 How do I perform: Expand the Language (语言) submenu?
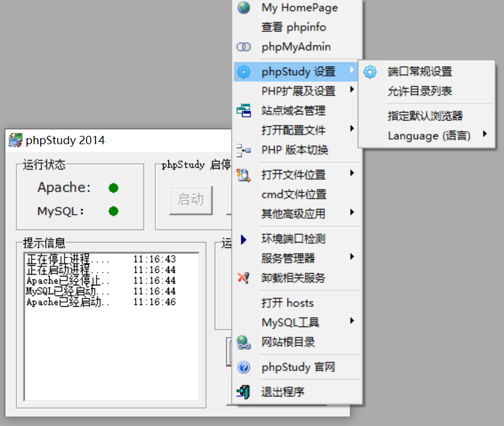pos(484,133)
